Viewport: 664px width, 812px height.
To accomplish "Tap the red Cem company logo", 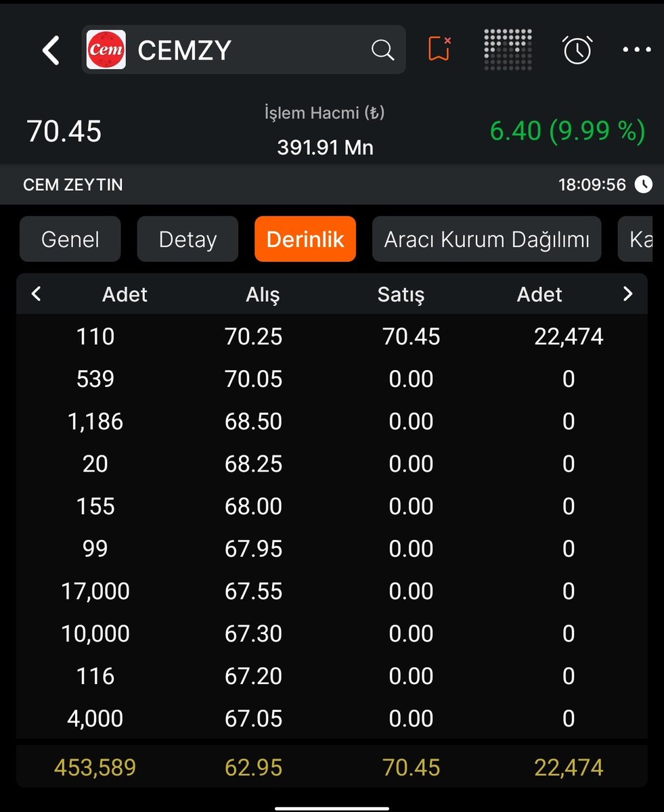I will pos(106,50).
